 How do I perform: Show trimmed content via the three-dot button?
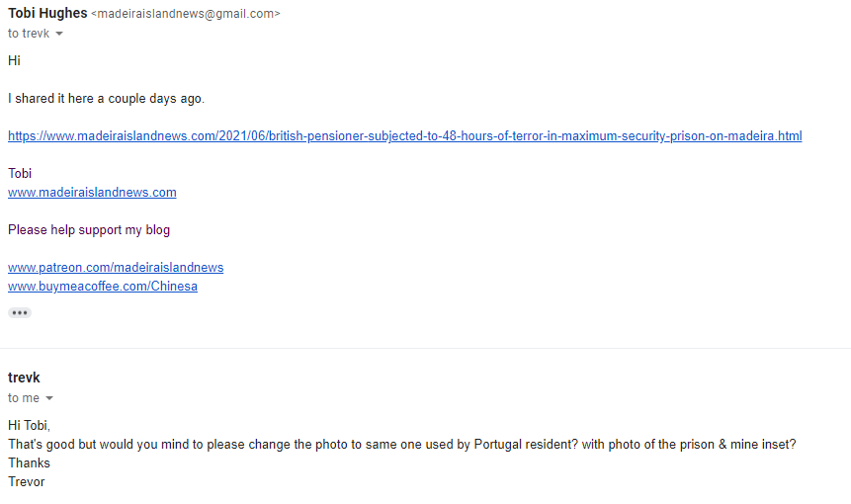[x=20, y=312]
